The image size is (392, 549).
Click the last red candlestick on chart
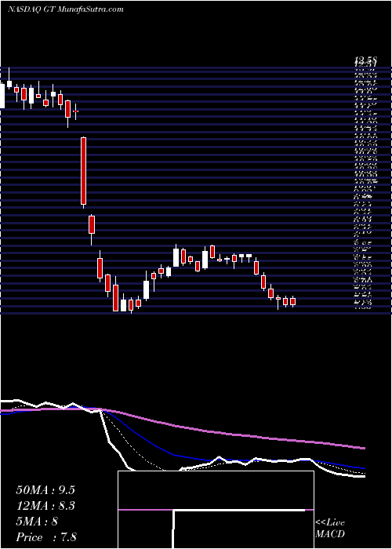(x=293, y=301)
